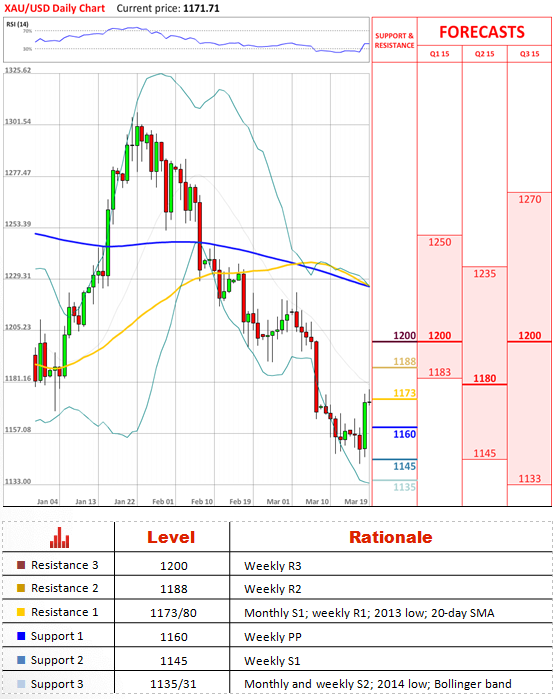The height and width of the screenshot is (699, 555).
Task: Click the 1173 resistance level marker
Action: pos(404,393)
